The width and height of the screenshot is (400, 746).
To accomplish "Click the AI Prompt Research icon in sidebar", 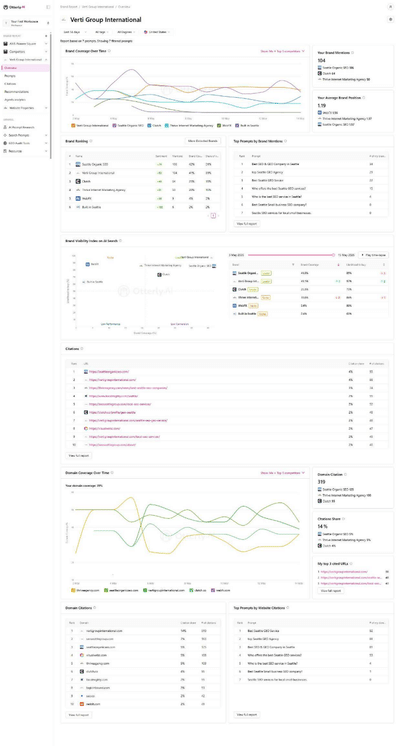I will tap(5, 127).
